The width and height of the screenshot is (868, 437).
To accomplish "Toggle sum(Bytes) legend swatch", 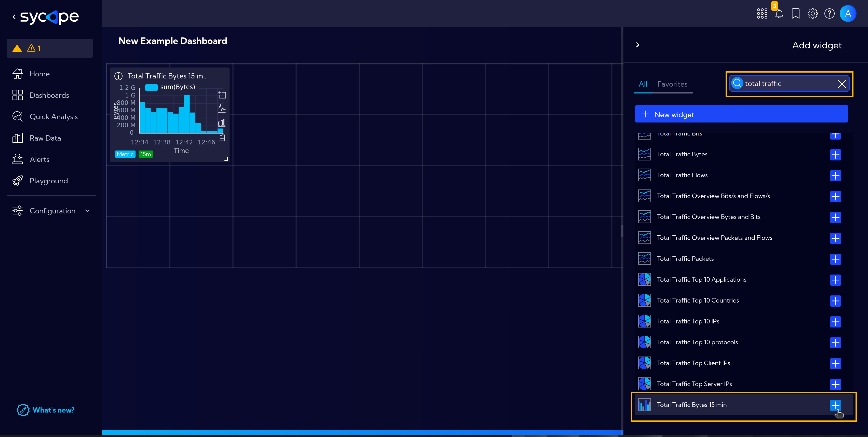I will point(151,87).
